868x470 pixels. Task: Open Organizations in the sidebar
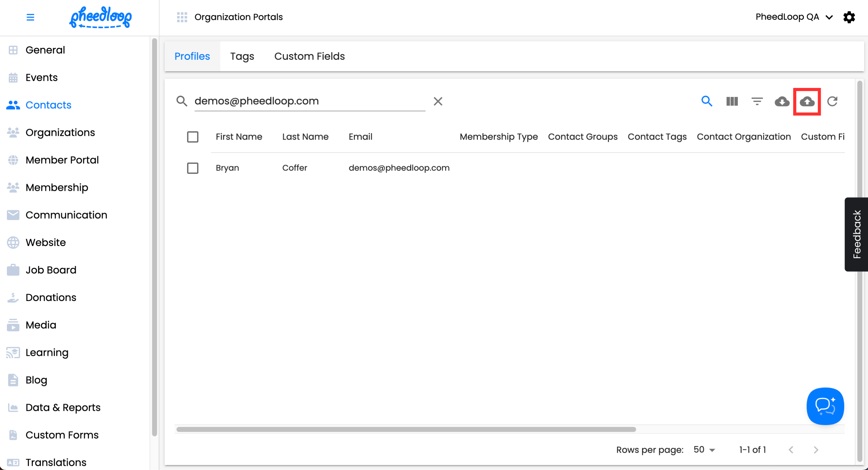pos(60,132)
